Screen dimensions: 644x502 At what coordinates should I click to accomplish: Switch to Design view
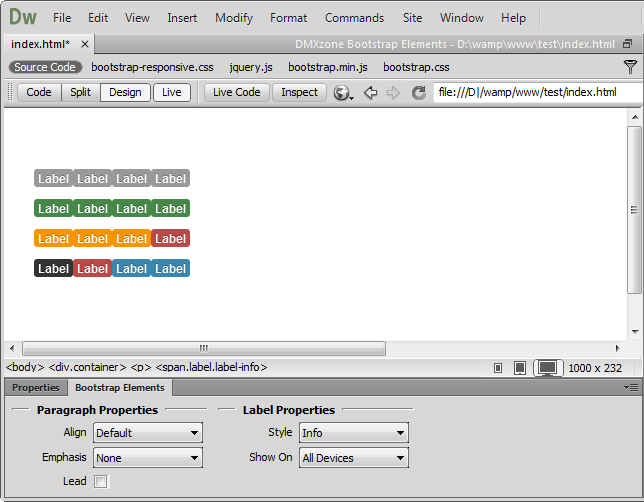coord(125,92)
